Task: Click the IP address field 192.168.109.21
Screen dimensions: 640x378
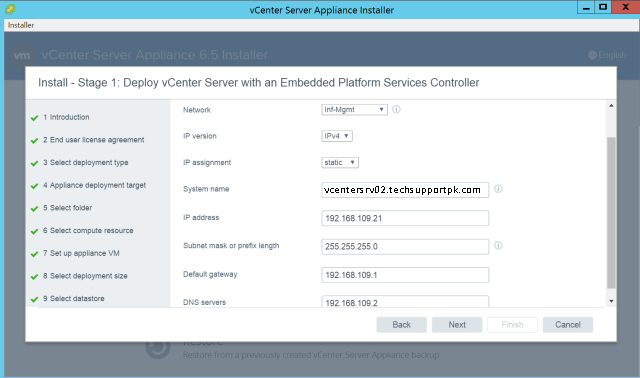Action: click(x=405, y=218)
